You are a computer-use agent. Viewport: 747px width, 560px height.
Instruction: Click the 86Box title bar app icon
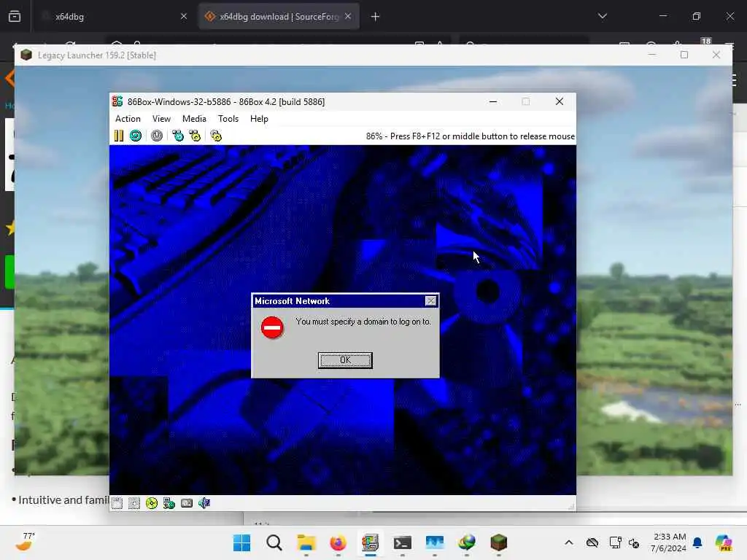click(x=117, y=101)
